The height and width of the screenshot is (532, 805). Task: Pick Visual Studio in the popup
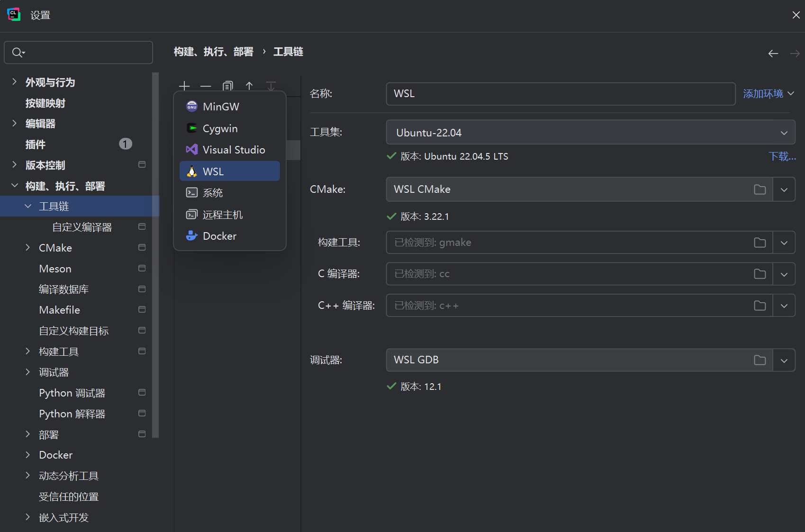230,150
